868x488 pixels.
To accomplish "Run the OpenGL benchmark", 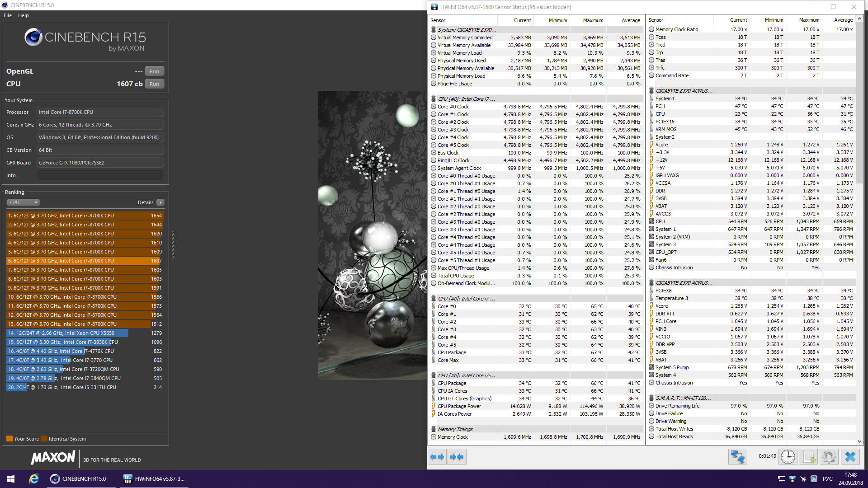I will (x=154, y=71).
